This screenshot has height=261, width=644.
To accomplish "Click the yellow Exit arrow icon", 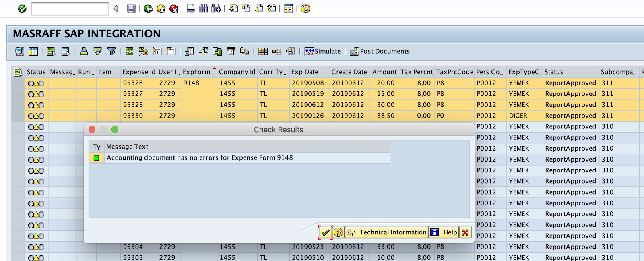I will click(x=161, y=9).
